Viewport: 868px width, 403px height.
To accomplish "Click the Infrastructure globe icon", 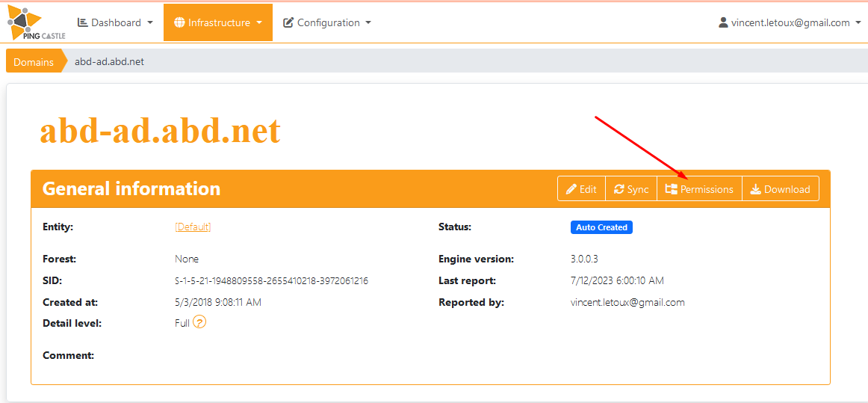I will [x=179, y=22].
